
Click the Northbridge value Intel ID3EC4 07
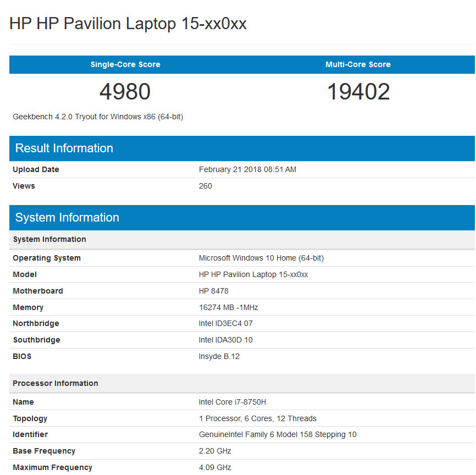[x=225, y=323]
